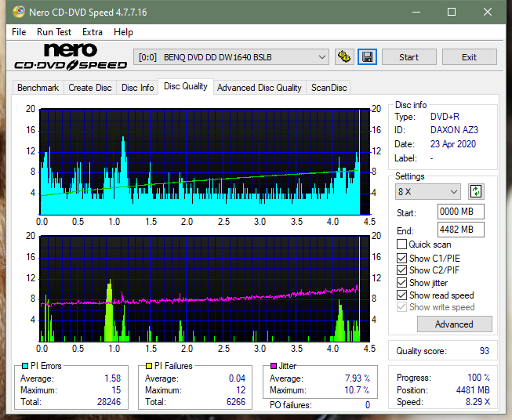Click Jitter average 7.93 % value
The height and width of the screenshot is (420, 512).
click(358, 378)
